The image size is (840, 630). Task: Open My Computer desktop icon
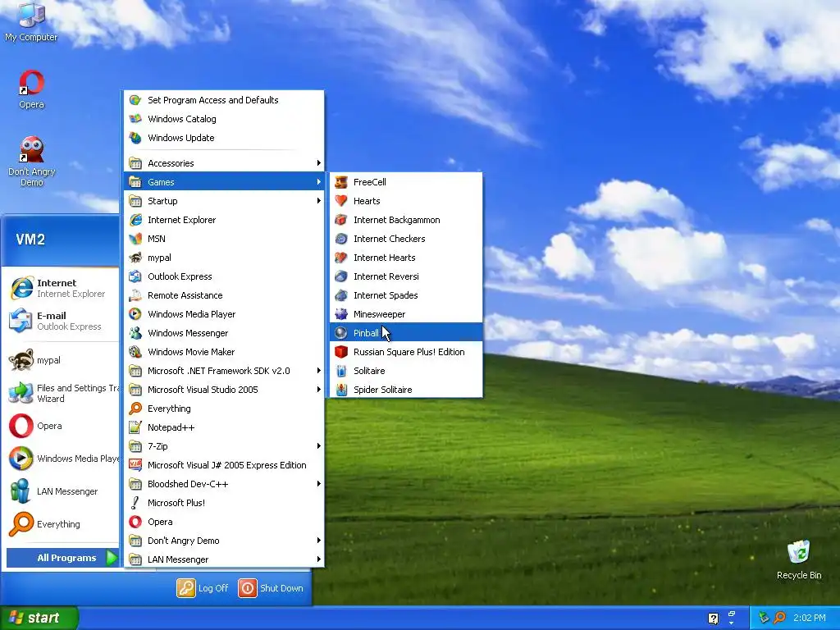pyautogui.click(x=31, y=21)
